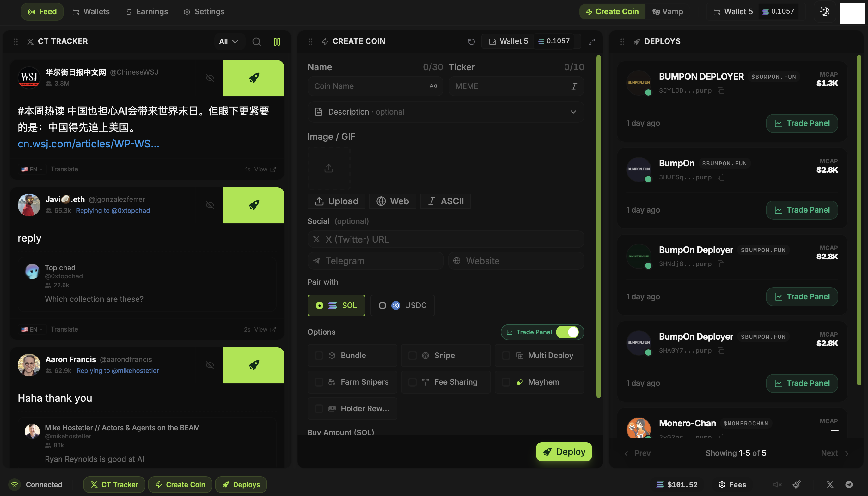Launch coin from ChineseWSJ tweet rocket
The width and height of the screenshot is (868, 496).
coord(254,78)
